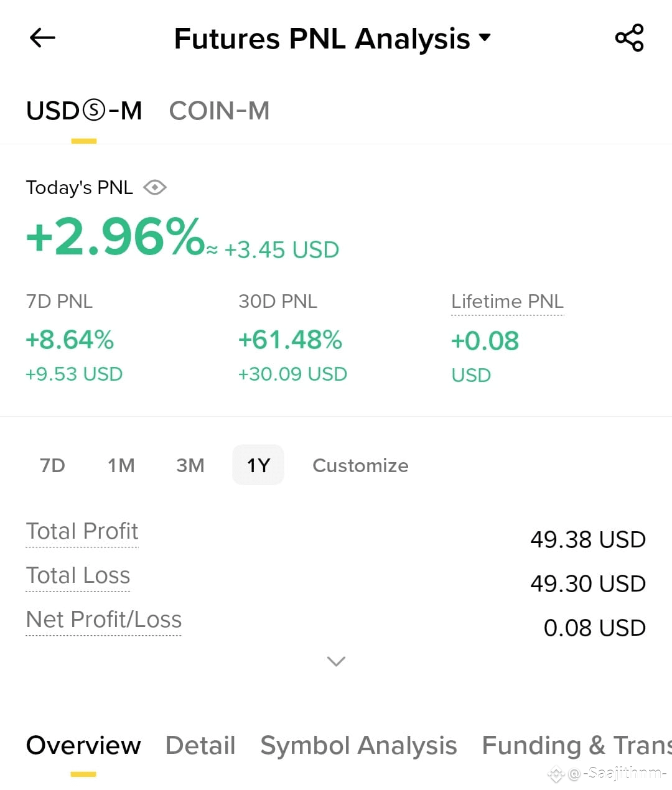Screen dimensions: 672x790
Task: Toggle PNL visibility eye icon
Action: pyautogui.click(x=154, y=187)
